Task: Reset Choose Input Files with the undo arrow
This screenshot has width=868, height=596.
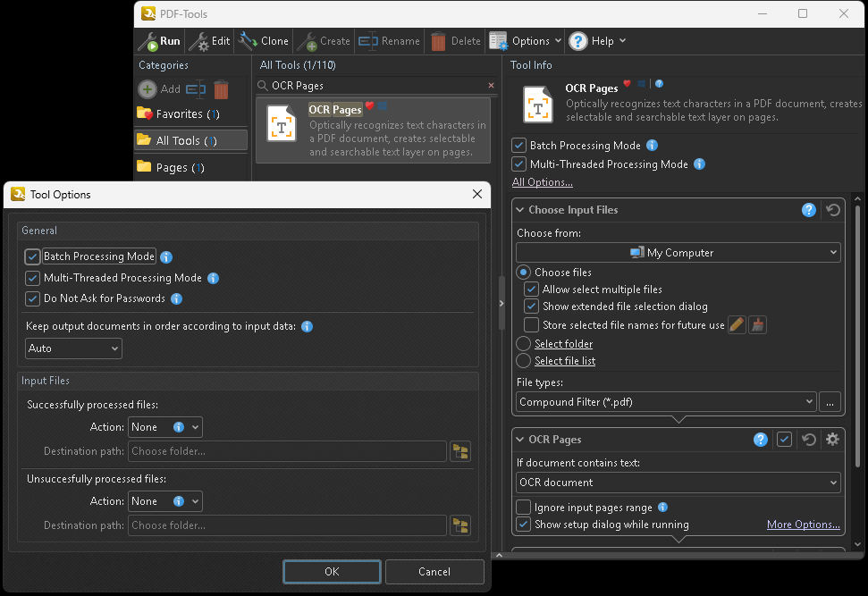Action: (x=832, y=209)
